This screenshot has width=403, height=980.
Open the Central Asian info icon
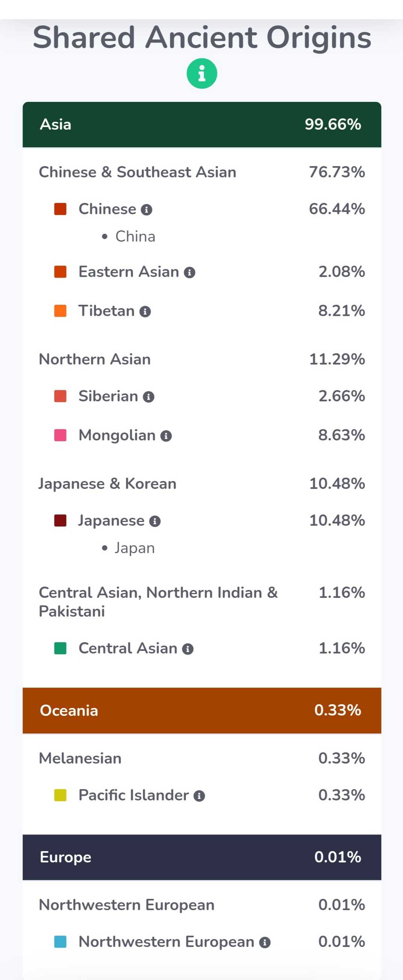click(188, 649)
